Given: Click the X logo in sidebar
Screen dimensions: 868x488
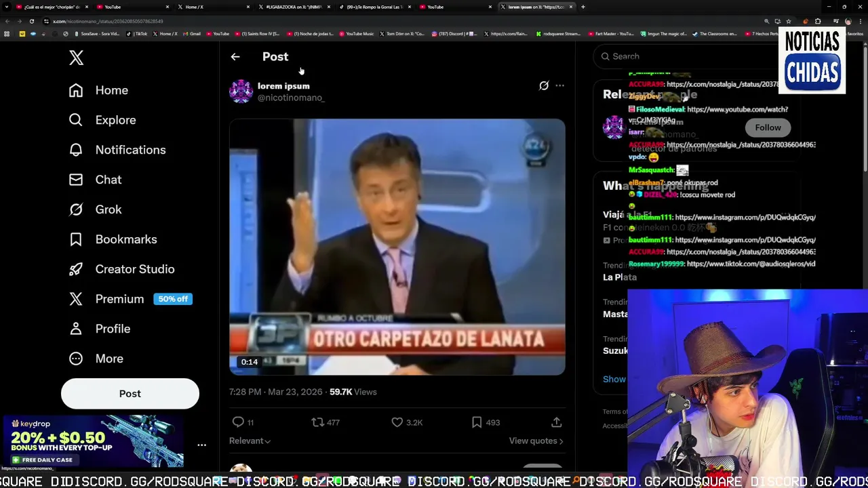Looking at the screenshot, I should point(76,58).
